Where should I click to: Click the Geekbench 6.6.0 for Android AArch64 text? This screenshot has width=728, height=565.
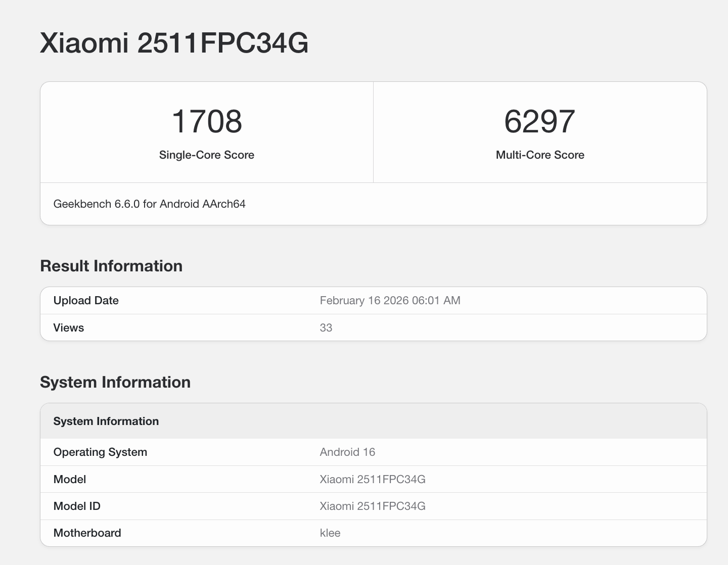(149, 204)
